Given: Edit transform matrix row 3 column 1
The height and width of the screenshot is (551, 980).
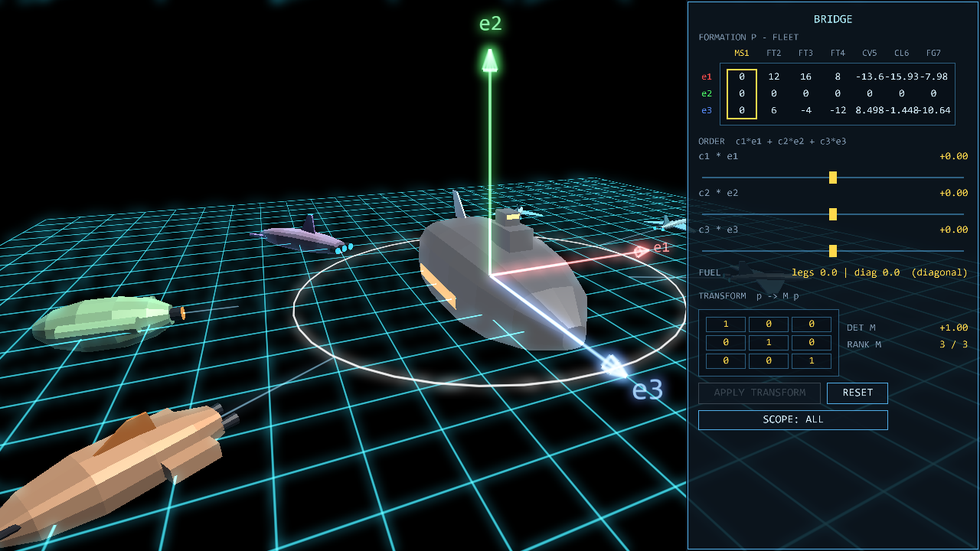Looking at the screenshot, I should (726, 361).
